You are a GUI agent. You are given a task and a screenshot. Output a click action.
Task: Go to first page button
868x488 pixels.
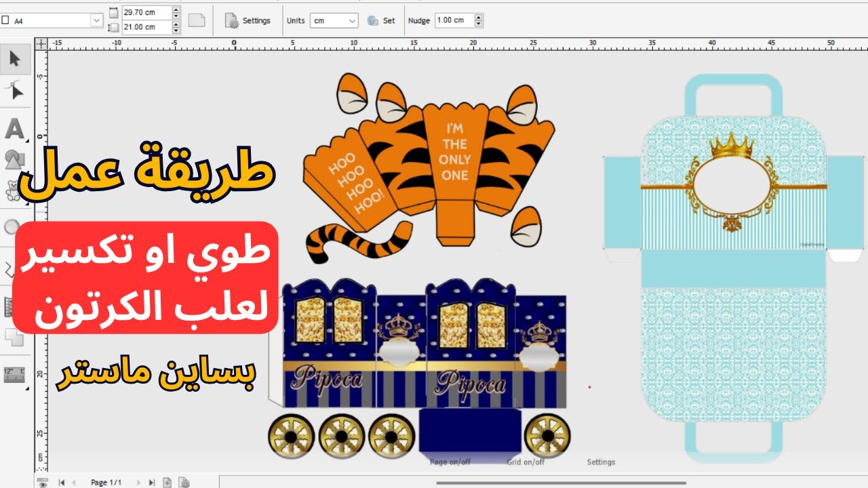[62, 483]
